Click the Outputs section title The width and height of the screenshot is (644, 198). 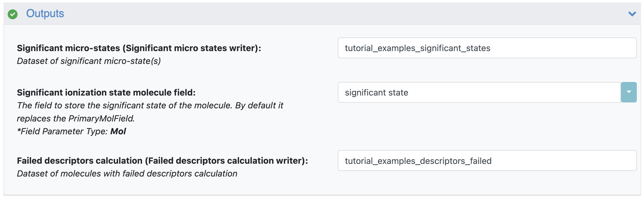click(45, 14)
